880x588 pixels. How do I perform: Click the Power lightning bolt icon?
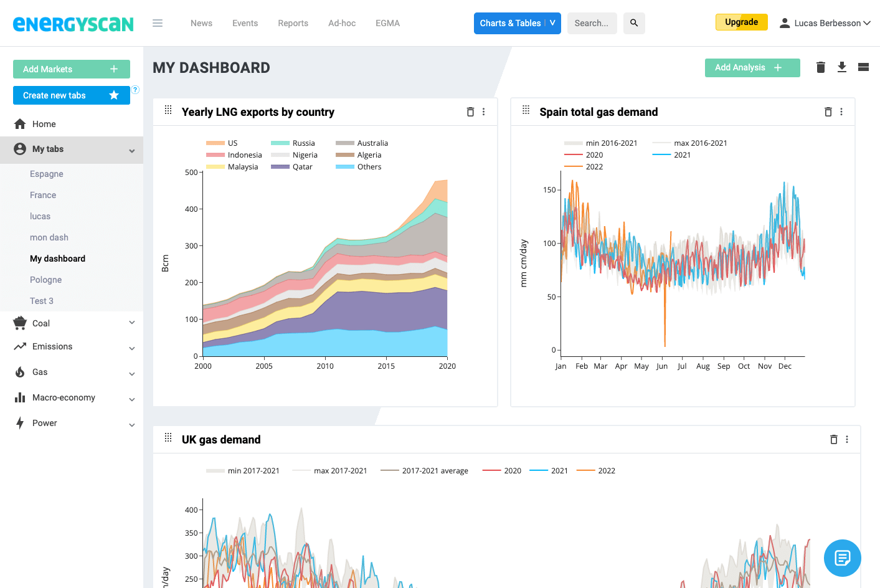20,423
